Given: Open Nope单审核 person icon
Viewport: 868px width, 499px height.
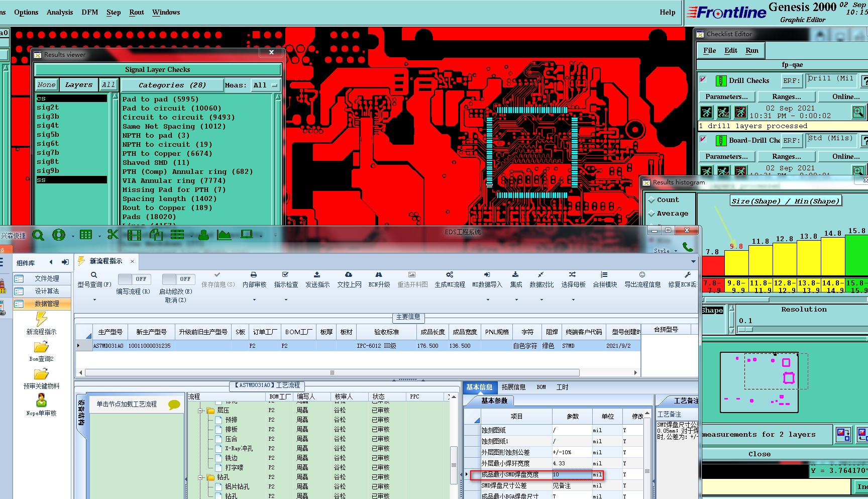Looking at the screenshot, I should [x=41, y=400].
